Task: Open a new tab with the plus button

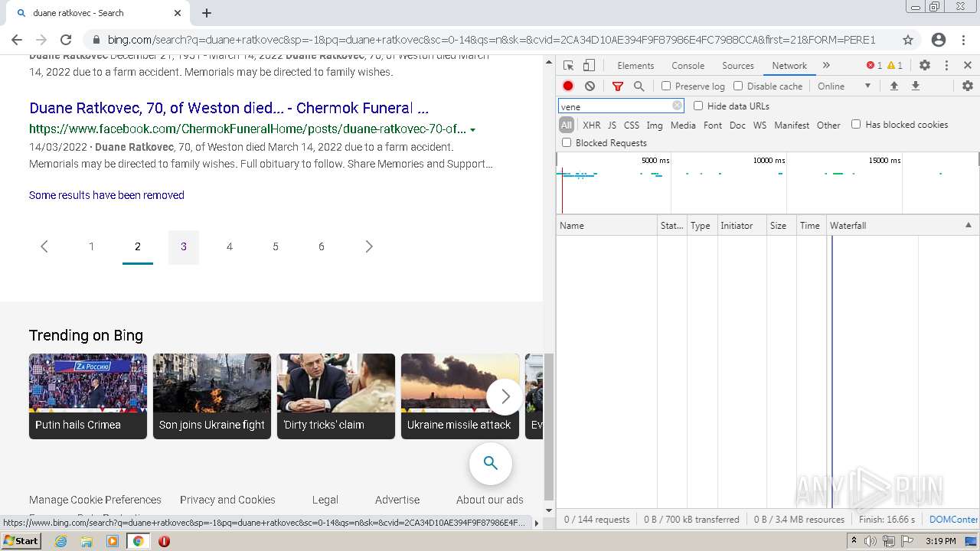Action: (x=207, y=13)
